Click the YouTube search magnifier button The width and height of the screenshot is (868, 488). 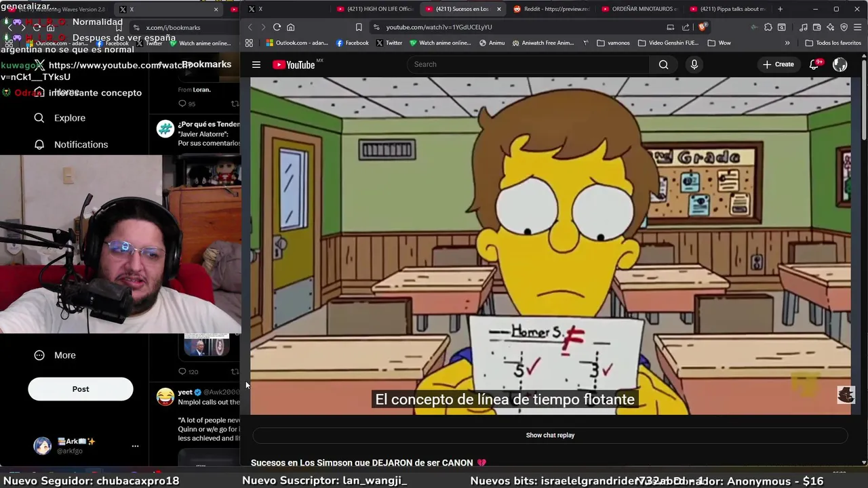point(663,64)
